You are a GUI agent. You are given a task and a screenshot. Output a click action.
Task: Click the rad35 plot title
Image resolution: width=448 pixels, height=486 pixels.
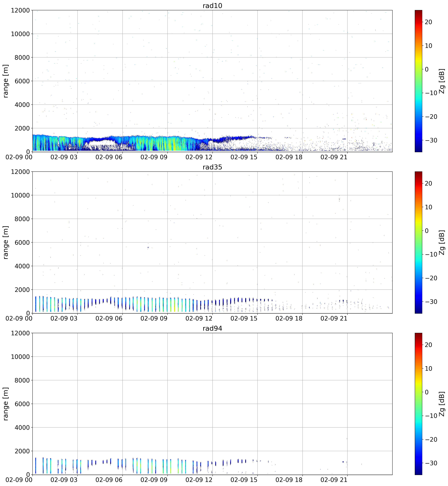point(212,167)
